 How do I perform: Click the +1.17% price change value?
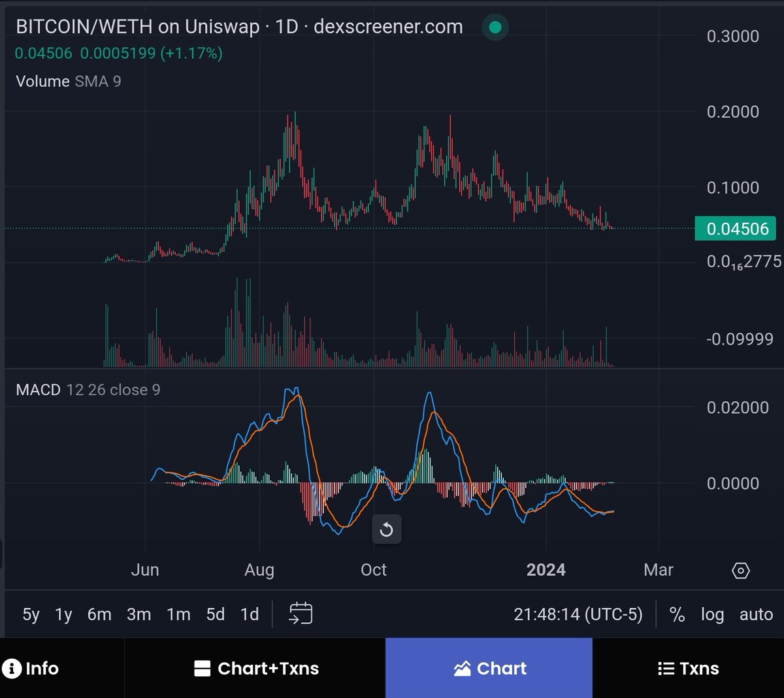(x=191, y=53)
